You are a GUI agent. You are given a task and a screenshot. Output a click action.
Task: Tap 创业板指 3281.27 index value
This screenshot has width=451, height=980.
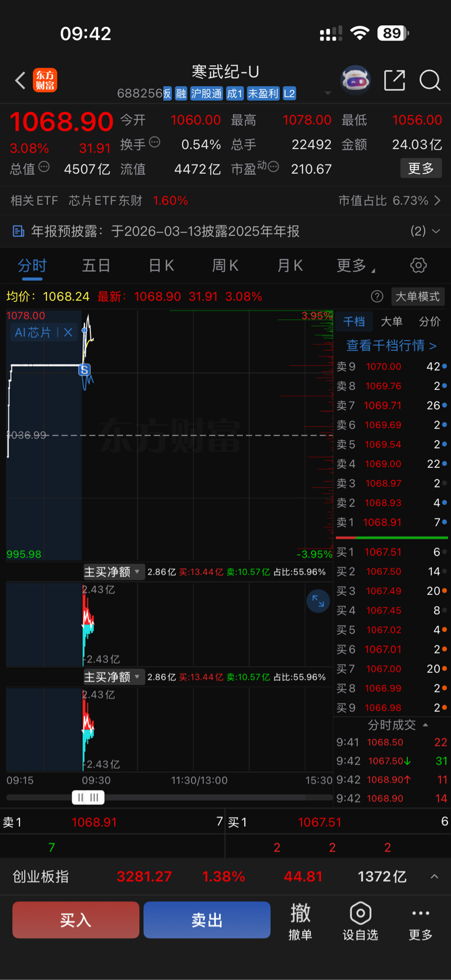point(144,877)
